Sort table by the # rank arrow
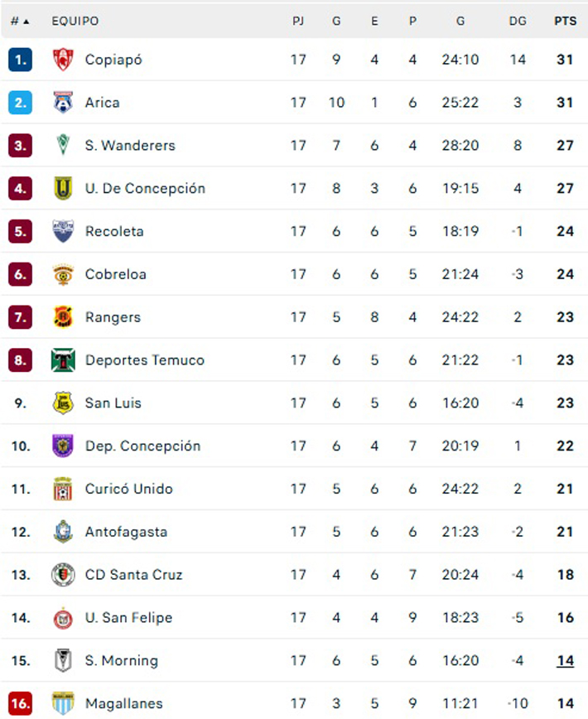Image resolution: width=588 pixels, height=719 pixels. point(20,21)
